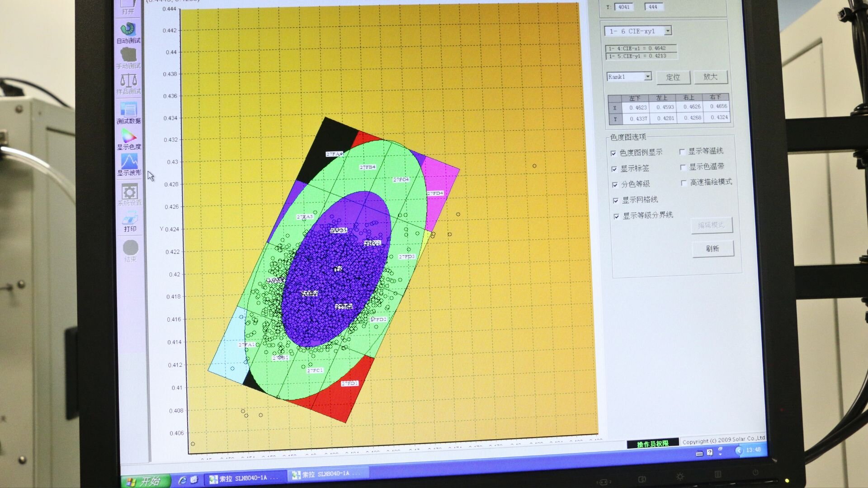The height and width of the screenshot is (488, 868).
Task: Click the 27FD3 bin label on chart
Action: tap(407, 257)
